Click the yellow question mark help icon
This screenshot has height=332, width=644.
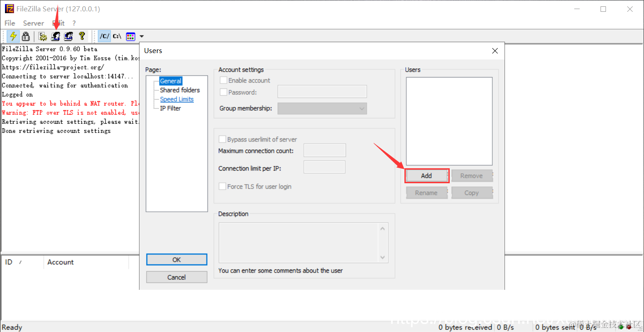pyautogui.click(x=82, y=36)
